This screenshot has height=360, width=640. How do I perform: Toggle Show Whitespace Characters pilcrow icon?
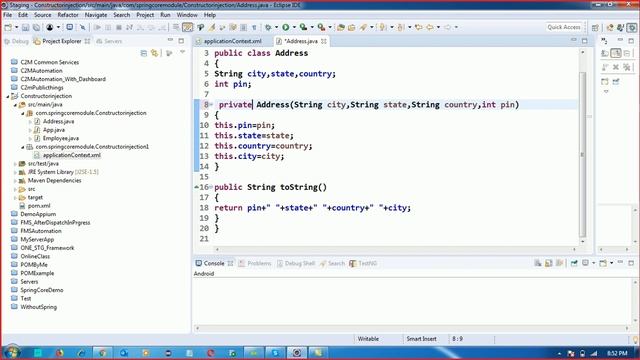tap(254, 27)
